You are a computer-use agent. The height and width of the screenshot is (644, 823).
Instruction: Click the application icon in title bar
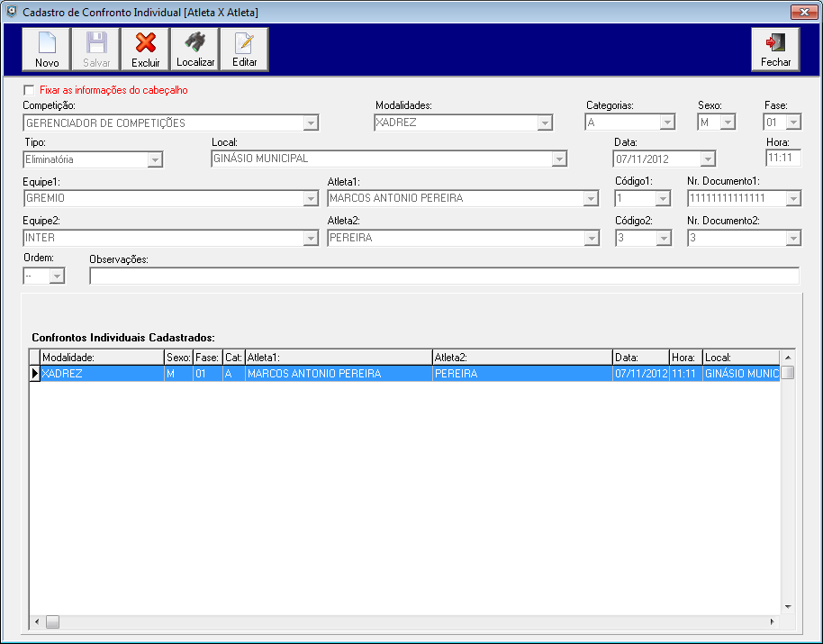tap(12, 12)
